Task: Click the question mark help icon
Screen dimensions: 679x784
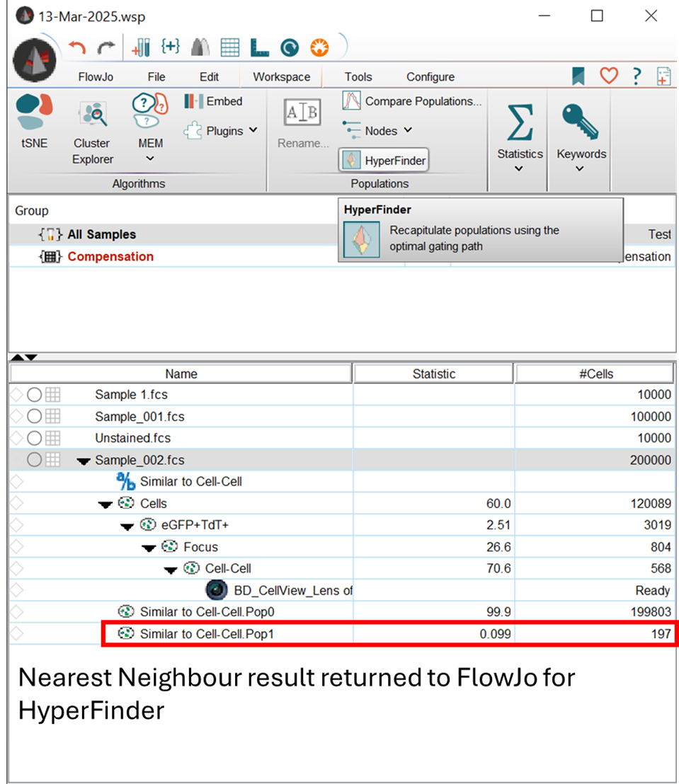Action: click(x=637, y=76)
